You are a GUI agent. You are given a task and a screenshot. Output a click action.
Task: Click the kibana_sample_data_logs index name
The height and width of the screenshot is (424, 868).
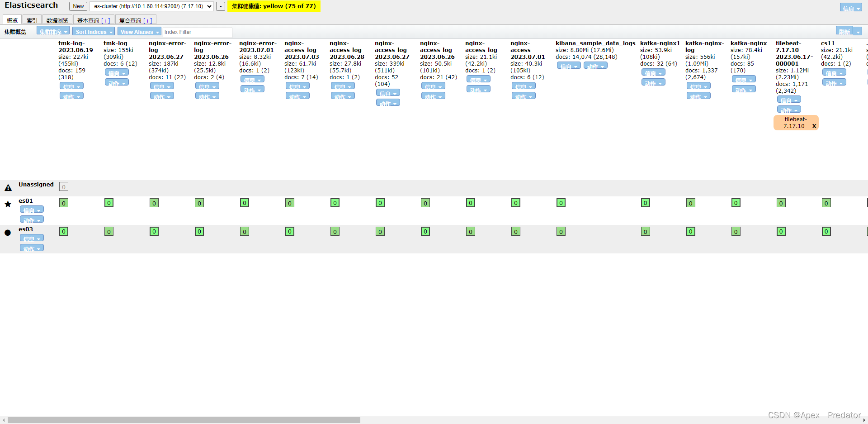click(595, 43)
